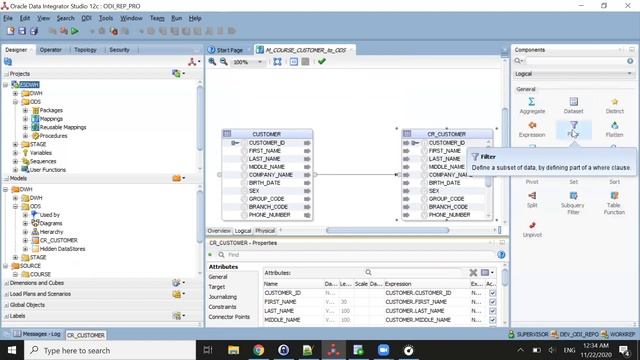Select the Table Function component
This screenshot has width=640, height=360.
coord(614,203)
